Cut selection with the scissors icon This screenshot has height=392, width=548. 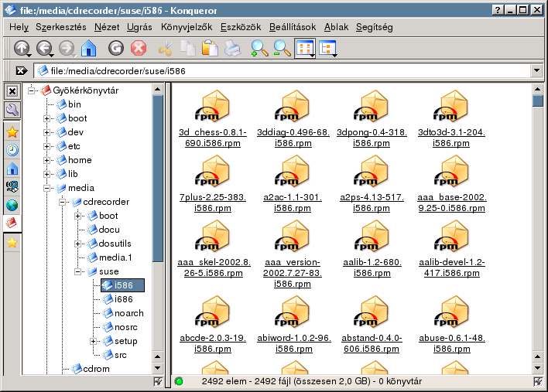166,48
